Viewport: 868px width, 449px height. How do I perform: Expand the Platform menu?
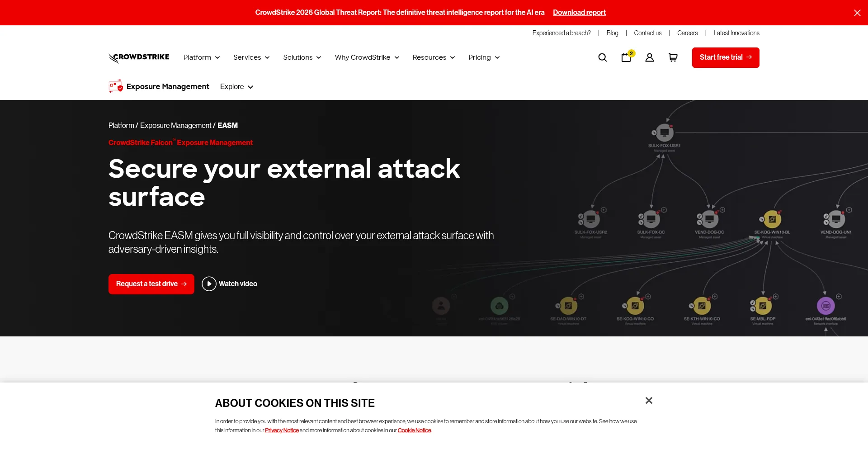(x=202, y=57)
